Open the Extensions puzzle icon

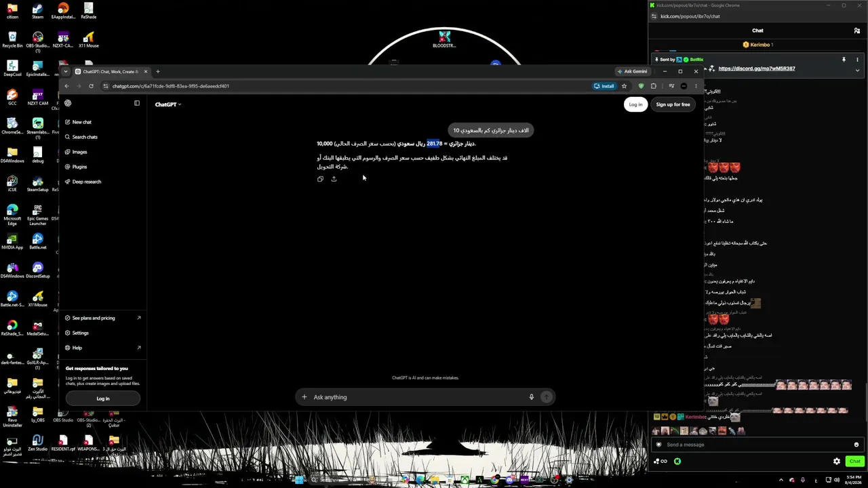tap(654, 86)
